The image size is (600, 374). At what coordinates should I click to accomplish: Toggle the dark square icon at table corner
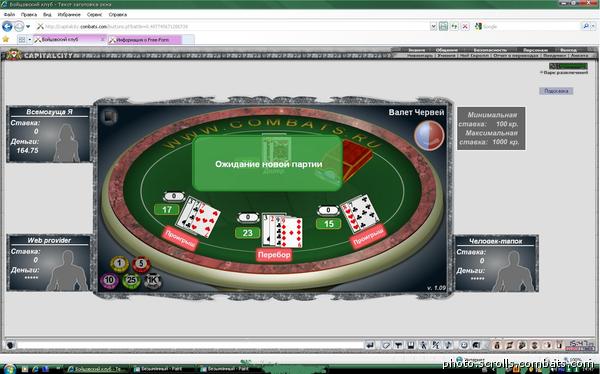(x=109, y=117)
